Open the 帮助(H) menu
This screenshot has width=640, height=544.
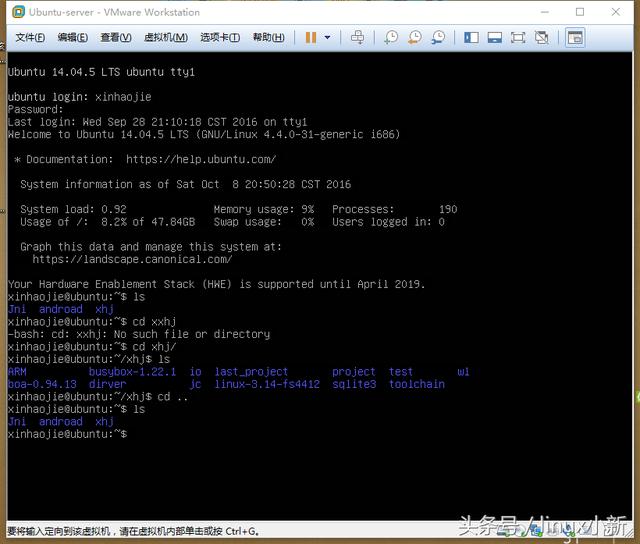268,38
